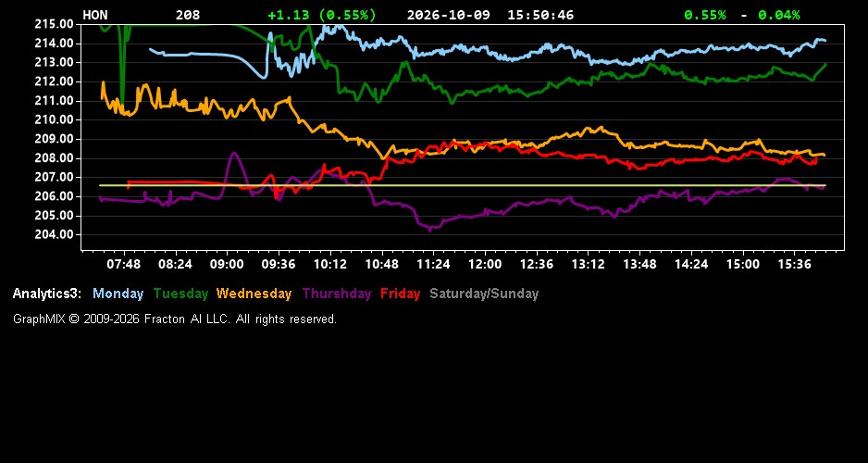Click the 11:24 time axis label
This screenshot has height=463, width=868.
(433, 264)
